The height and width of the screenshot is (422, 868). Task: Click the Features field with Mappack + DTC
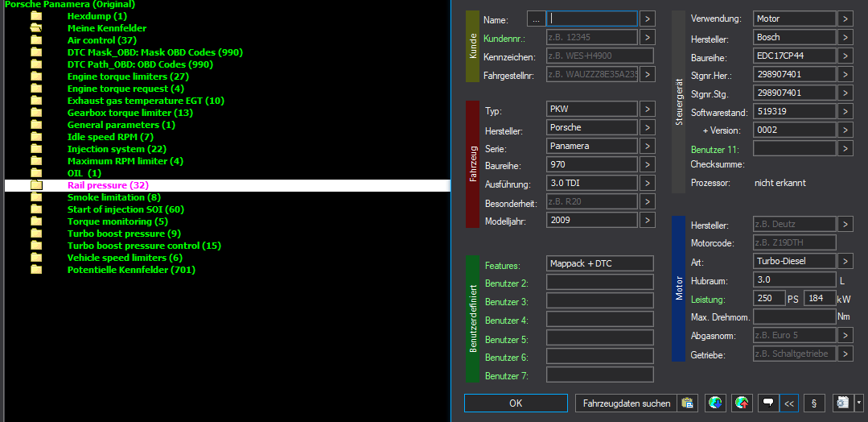pos(600,263)
